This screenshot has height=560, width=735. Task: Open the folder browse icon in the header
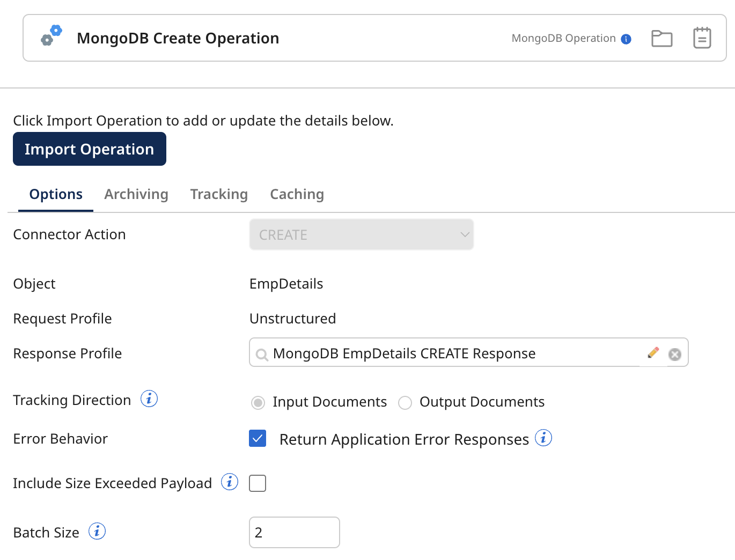tap(661, 38)
